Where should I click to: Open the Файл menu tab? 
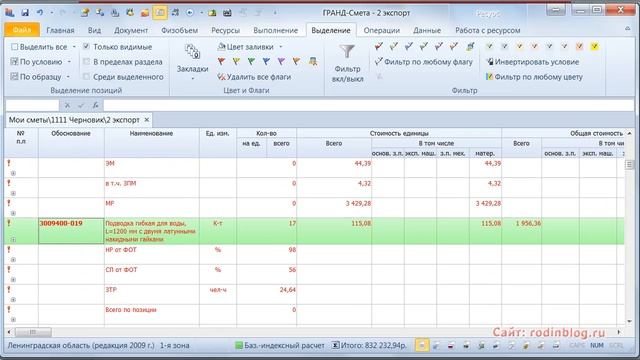coord(22,30)
